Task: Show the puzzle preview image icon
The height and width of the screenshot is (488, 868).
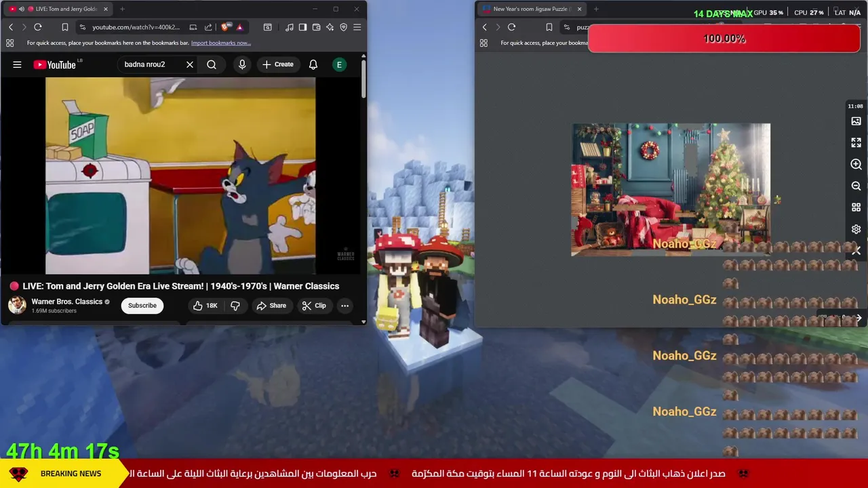Action: (x=856, y=121)
